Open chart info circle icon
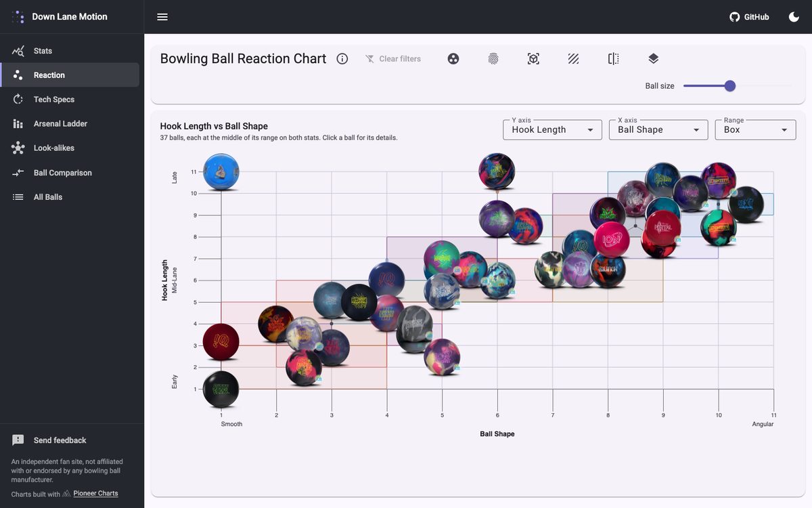812x508 pixels. click(x=342, y=59)
